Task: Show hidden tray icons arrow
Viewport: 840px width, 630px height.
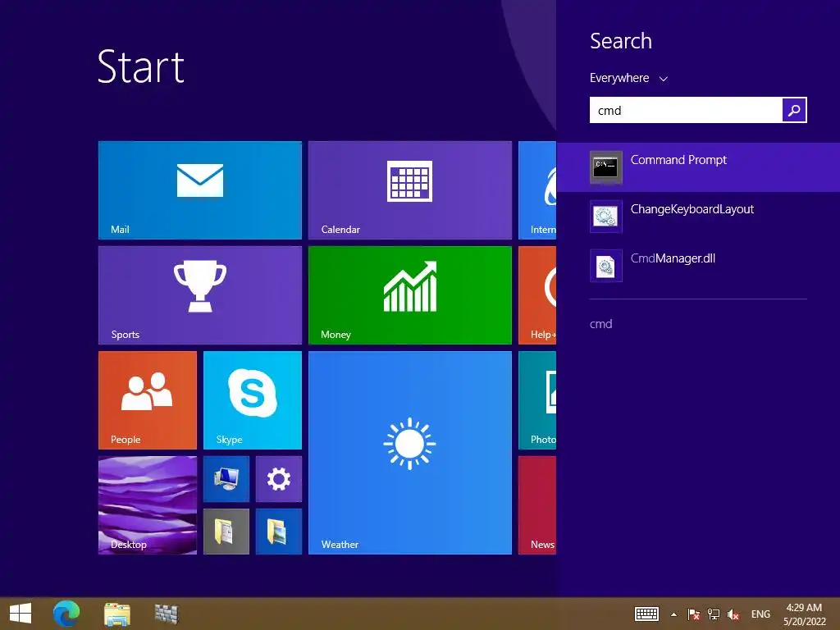Action: (x=674, y=614)
